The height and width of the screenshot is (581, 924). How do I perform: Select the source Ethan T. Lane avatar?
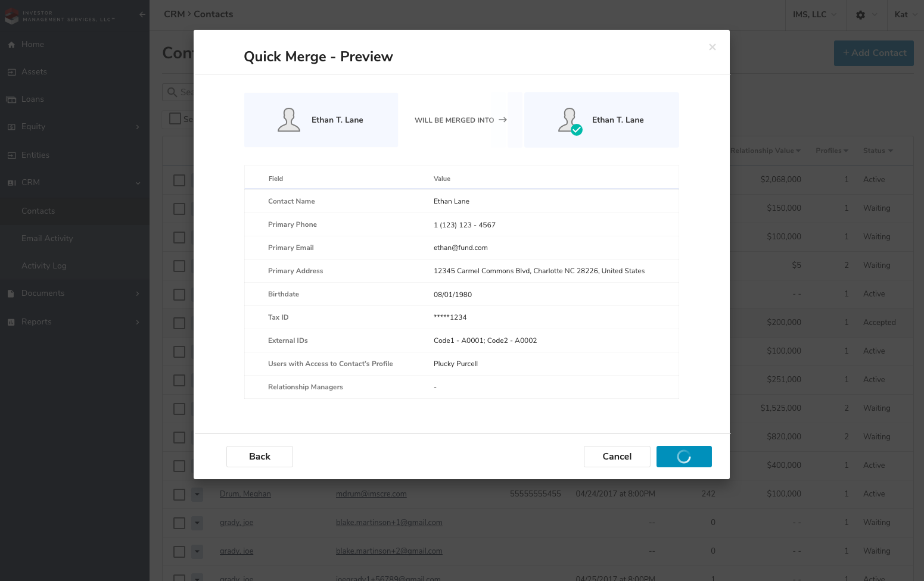pos(289,120)
